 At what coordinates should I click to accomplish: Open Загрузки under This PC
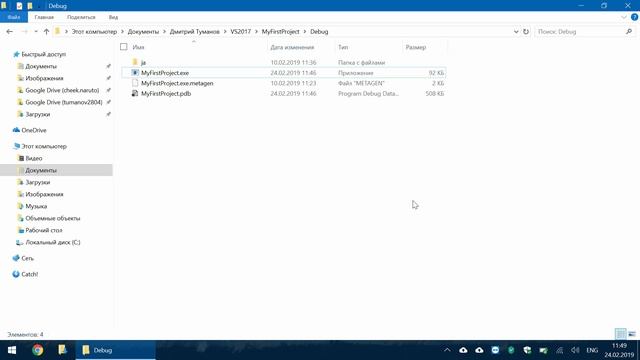(38, 182)
